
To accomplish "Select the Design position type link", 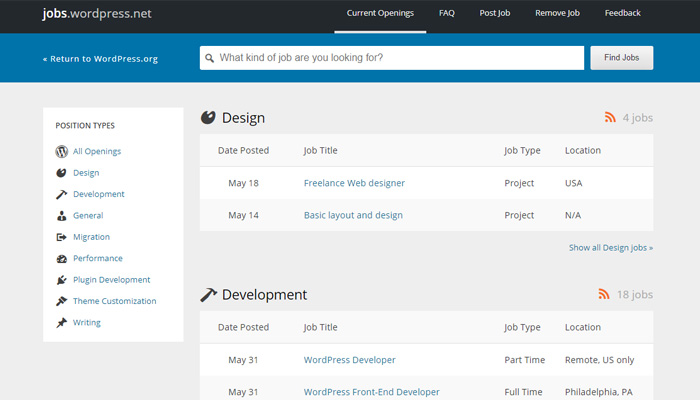I will point(86,173).
